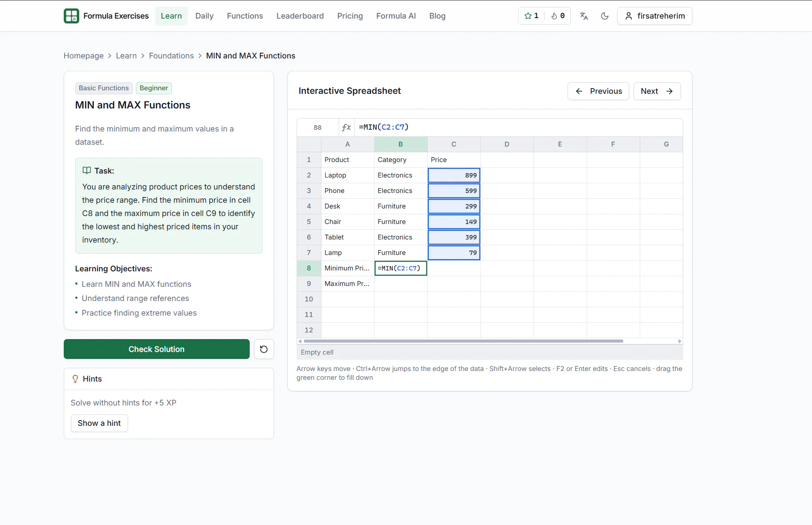Select column C header
Viewport: 812px width, 525px height.
tap(454, 144)
